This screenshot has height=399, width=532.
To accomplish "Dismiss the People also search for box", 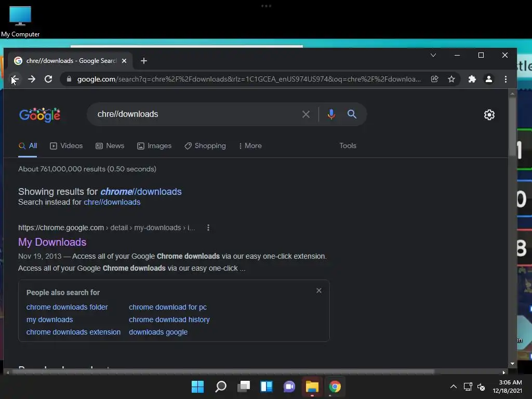I will [x=318, y=290].
